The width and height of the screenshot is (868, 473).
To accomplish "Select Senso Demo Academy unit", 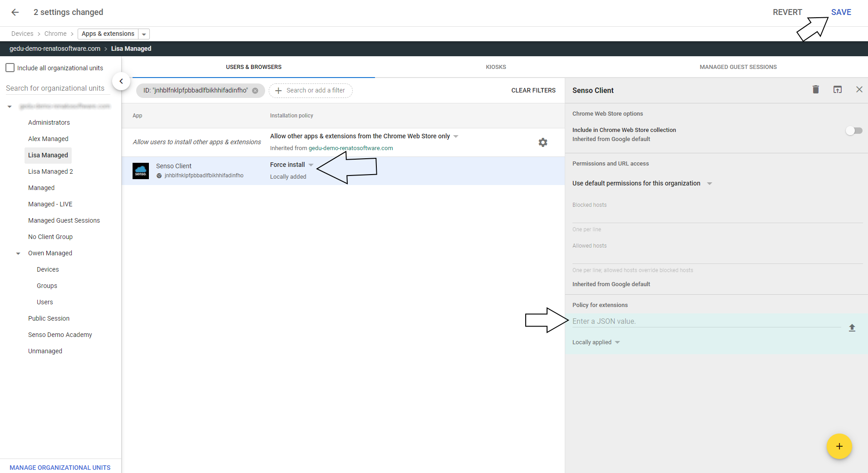I will coord(60,335).
